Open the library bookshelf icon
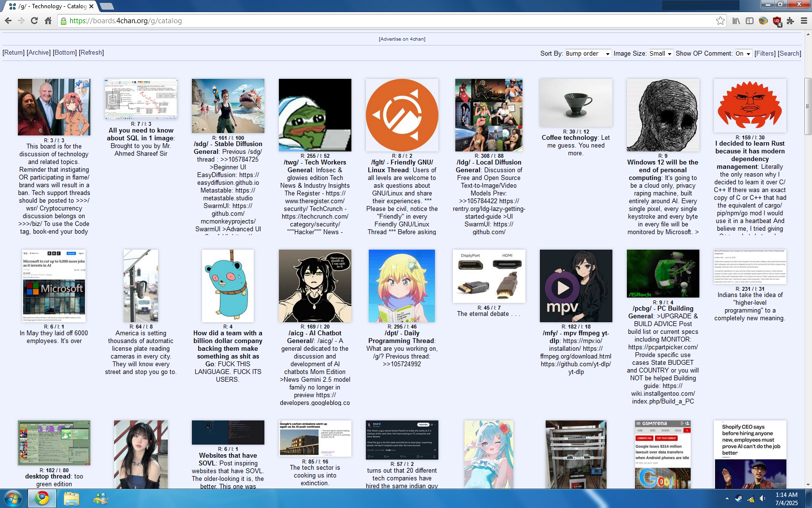The height and width of the screenshot is (508, 812). 736,21
